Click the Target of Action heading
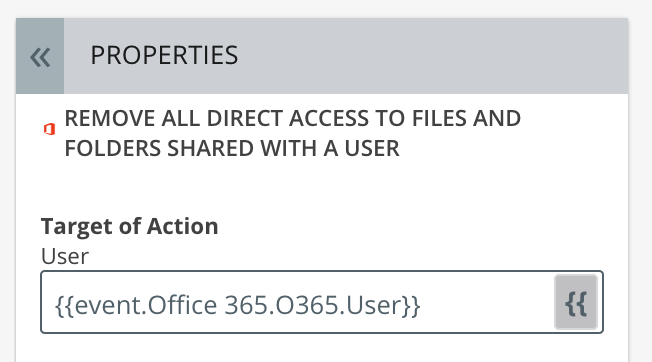652x362 pixels. 129,227
